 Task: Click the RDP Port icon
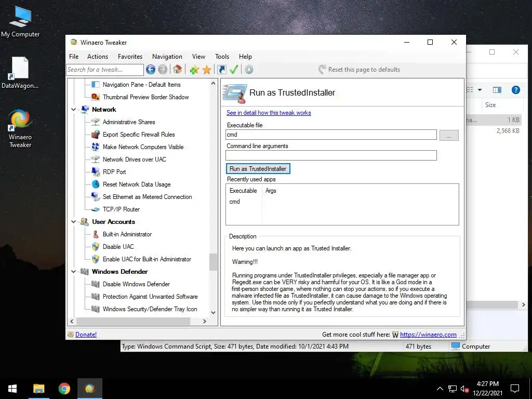click(96, 171)
